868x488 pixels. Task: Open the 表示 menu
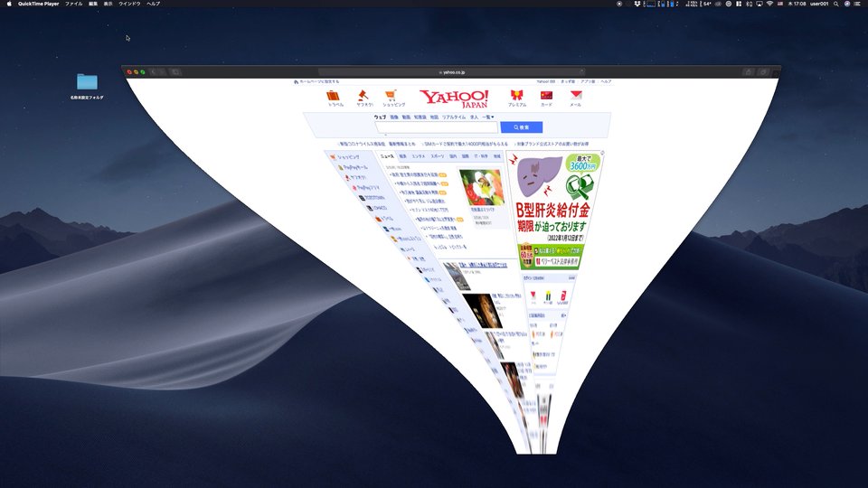(108, 4)
